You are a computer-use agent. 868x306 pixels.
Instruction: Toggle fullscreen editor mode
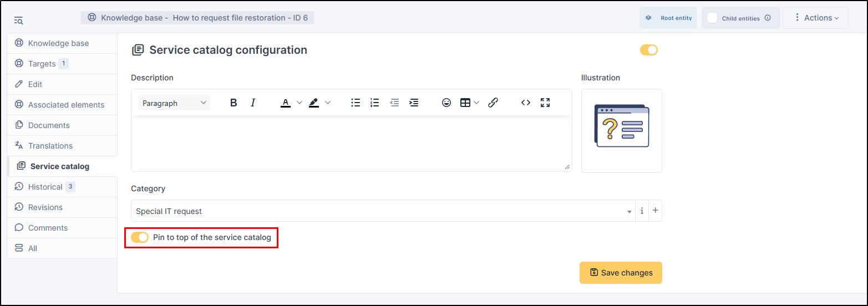545,103
